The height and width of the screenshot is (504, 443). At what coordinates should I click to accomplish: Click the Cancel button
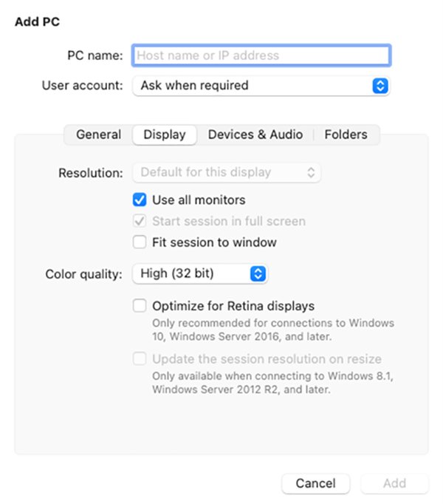coord(315,483)
